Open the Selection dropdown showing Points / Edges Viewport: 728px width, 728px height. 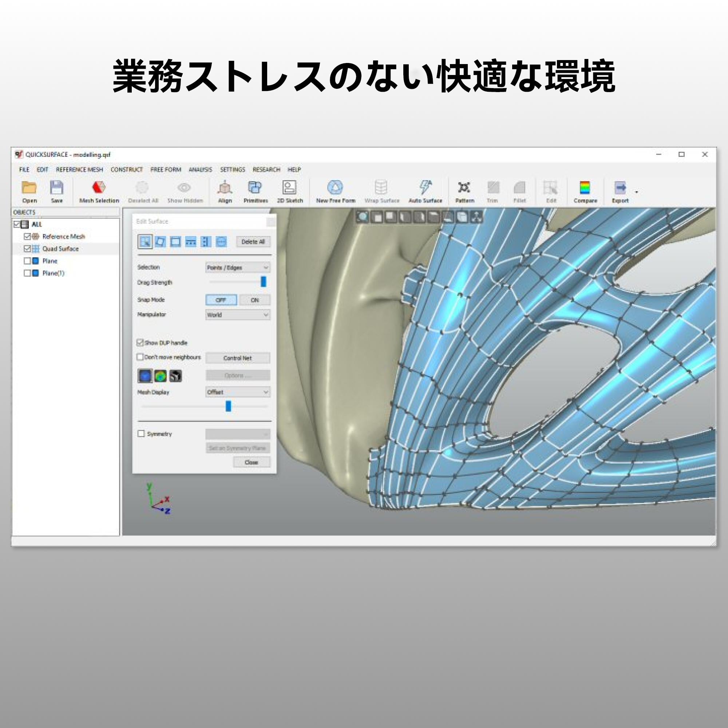click(238, 267)
